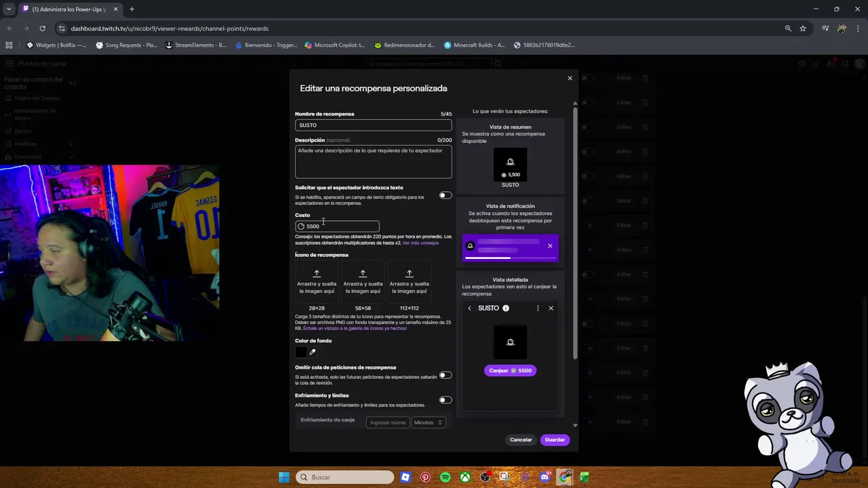Viewport: 868px width, 488px height.
Task: Open Chrome media control icon
Action: (x=825, y=28)
